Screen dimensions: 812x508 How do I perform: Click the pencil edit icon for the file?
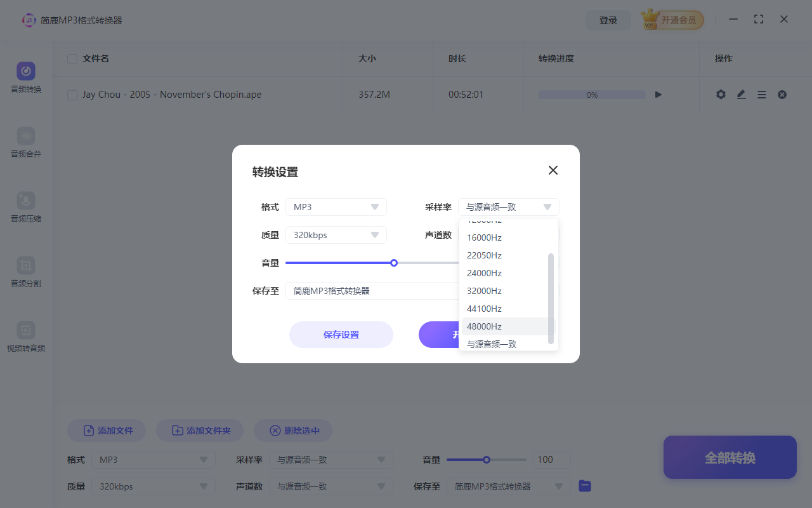pyautogui.click(x=741, y=94)
